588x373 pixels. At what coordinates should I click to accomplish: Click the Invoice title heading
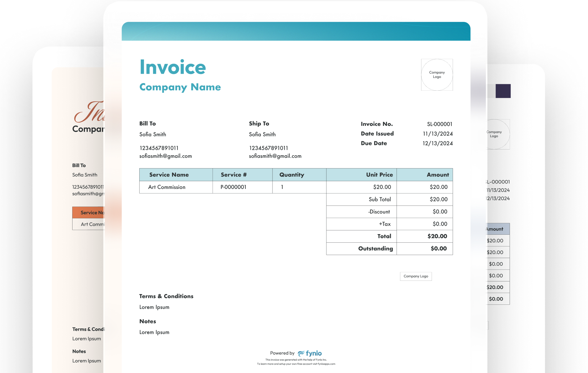coord(173,67)
